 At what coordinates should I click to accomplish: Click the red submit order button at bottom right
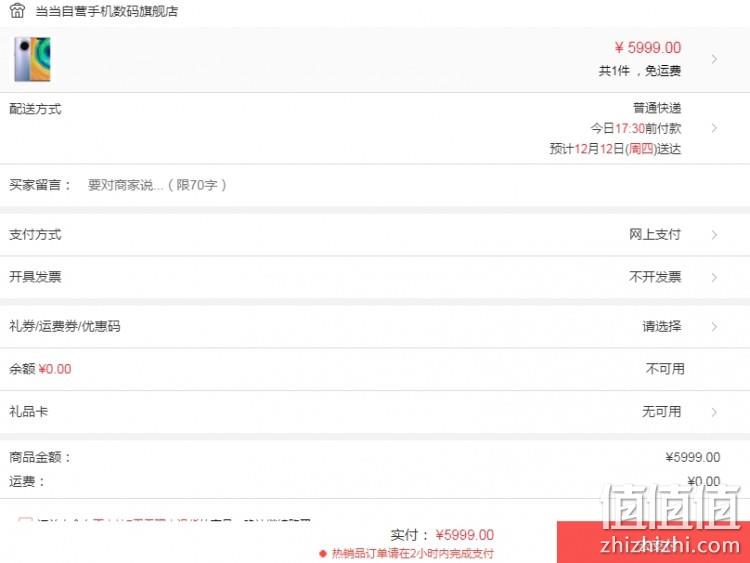(653, 542)
